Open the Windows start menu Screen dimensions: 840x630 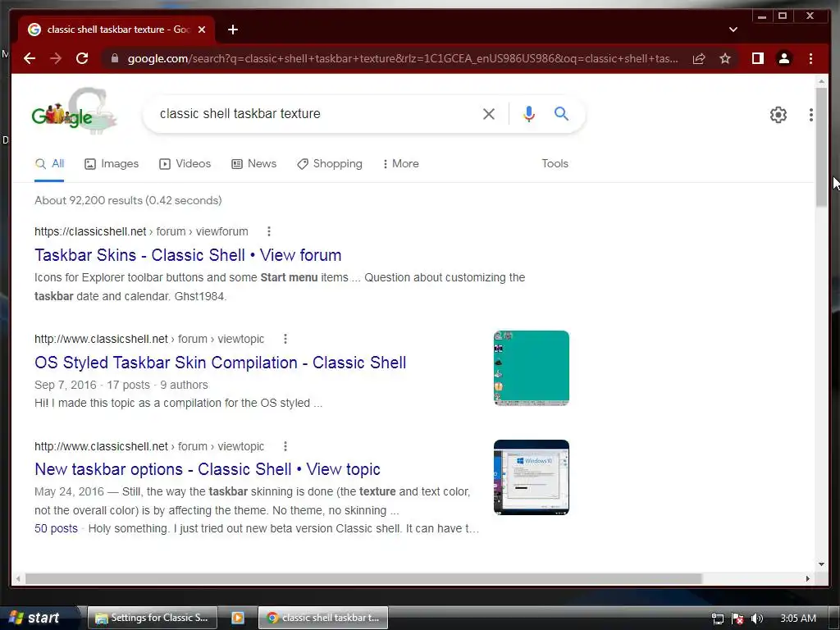pyautogui.click(x=38, y=618)
